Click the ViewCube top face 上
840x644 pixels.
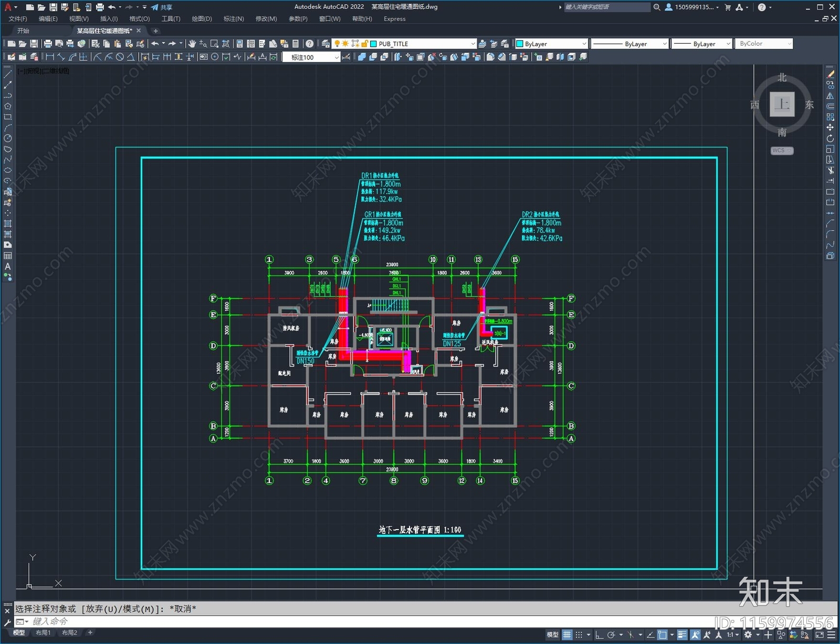pos(782,104)
